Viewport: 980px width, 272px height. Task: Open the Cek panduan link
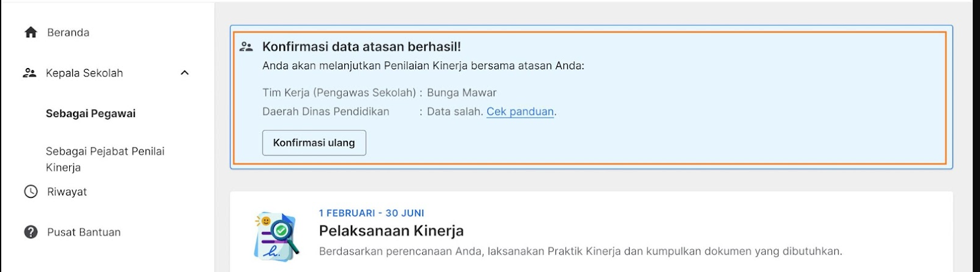(520, 111)
